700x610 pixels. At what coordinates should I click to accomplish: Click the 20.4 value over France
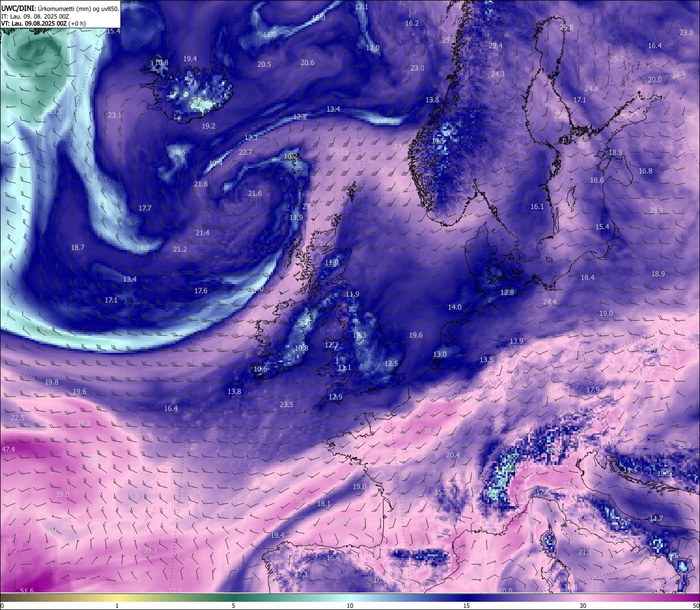(x=453, y=455)
